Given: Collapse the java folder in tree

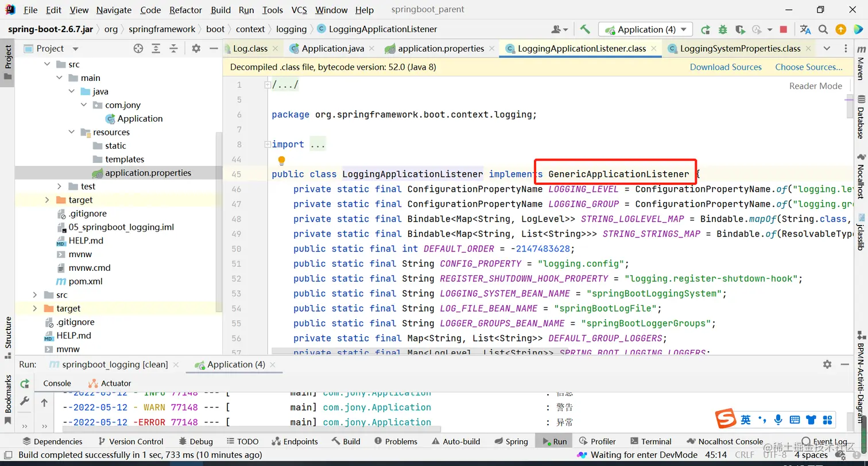Looking at the screenshot, I should (72, 92).
